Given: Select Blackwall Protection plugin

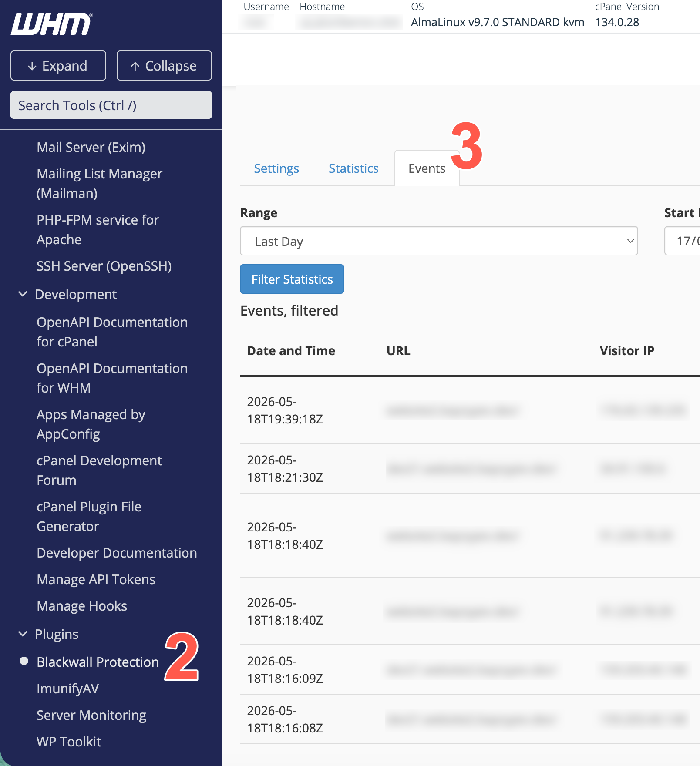Looking at the screenshot, I should click(x=98, y=662).
